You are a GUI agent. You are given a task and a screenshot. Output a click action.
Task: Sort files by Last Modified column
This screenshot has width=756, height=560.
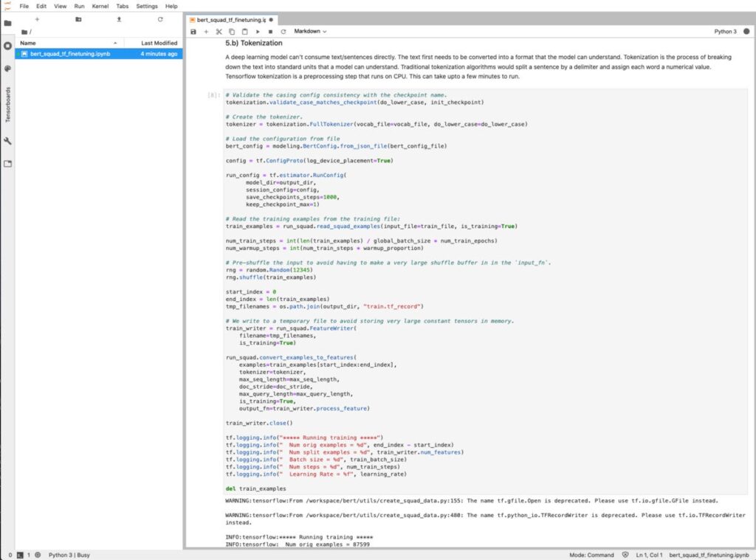coord(159,43)
